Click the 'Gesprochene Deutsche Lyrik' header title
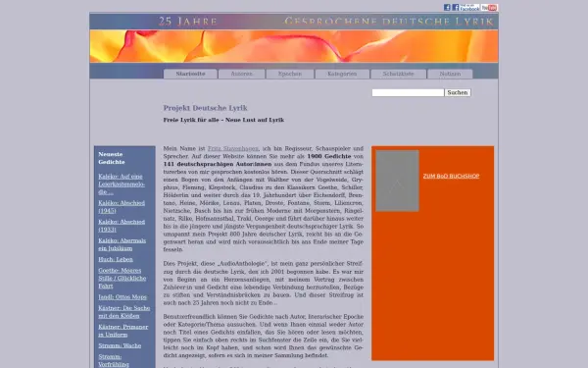 coord(389,22)
